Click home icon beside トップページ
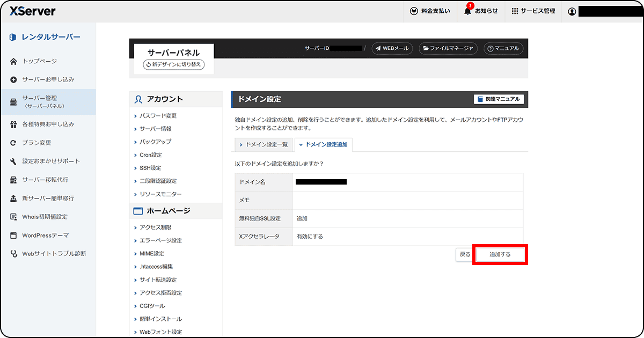Image resolution: width=644 pixels, height=338 pixels. (14, 61)
